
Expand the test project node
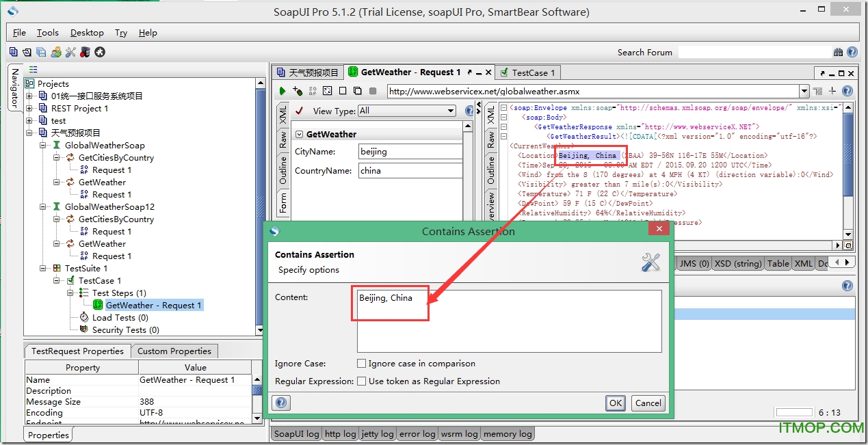[x=29, y=120]
